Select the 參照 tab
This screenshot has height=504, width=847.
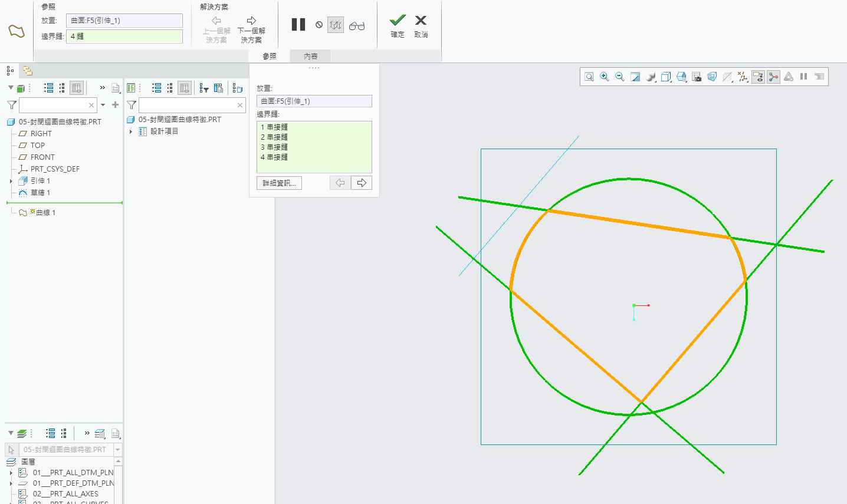tap(270, 56)
